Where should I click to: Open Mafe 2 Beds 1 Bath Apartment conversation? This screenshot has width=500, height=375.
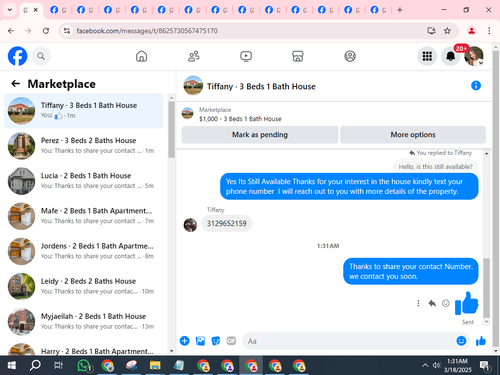84,216
